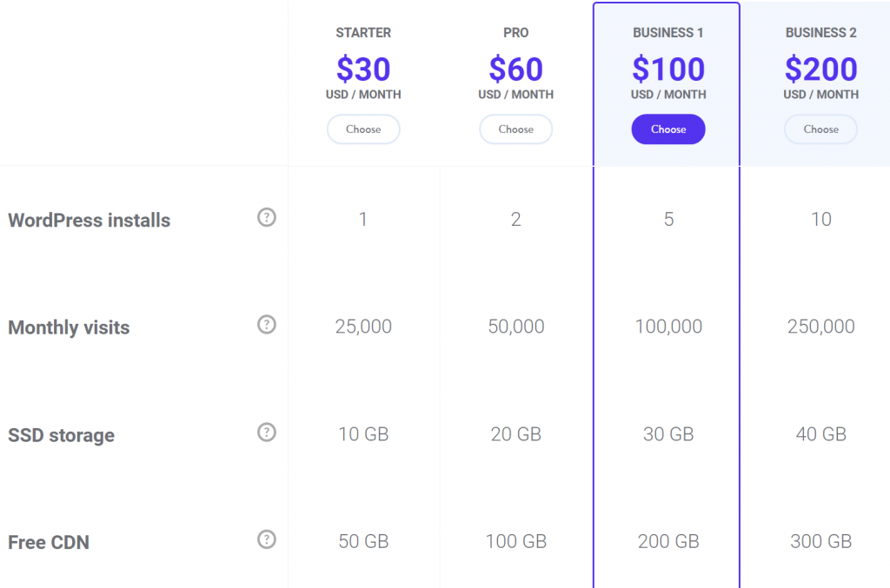Viewport: 890px width, 588px height.
Task: Click the $30 Starter price
Action: point(363,69)
